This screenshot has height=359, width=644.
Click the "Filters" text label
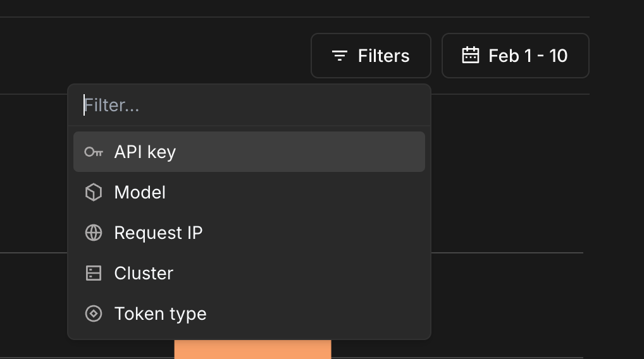(x=383, y=56)
